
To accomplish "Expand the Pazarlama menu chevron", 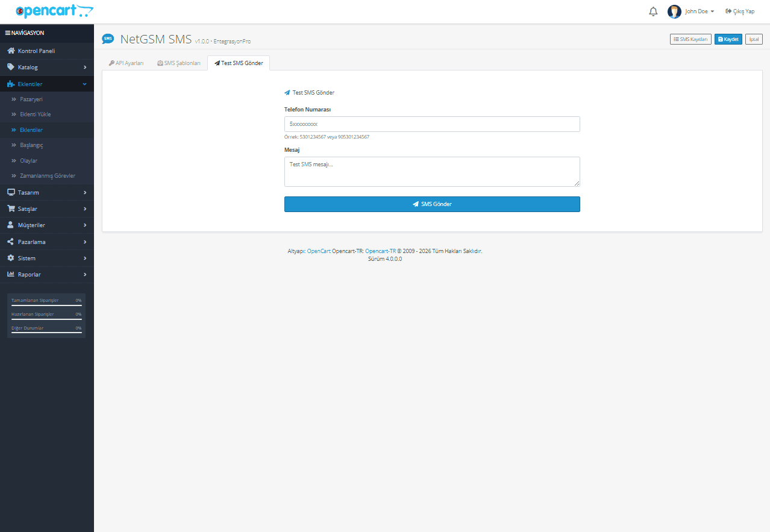I will [x=85, y=242].
